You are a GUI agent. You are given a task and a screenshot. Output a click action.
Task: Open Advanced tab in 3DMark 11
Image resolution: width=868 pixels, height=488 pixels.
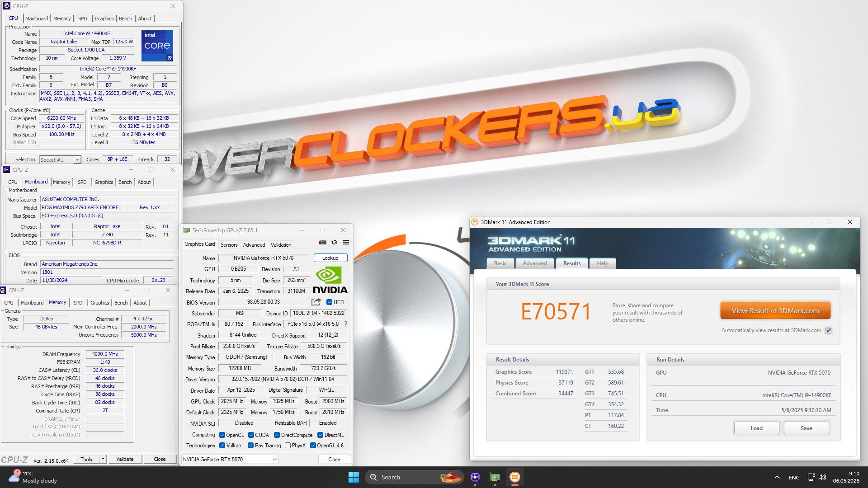pos(535,263)
